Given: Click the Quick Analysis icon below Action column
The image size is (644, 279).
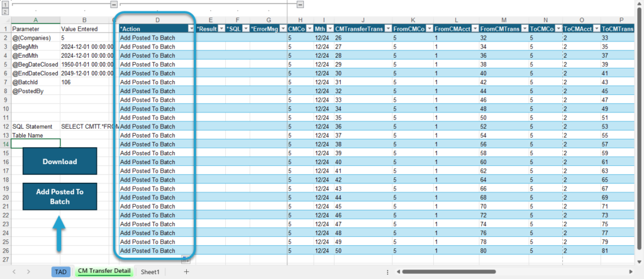Looking at the screenshot, I should click(x=186, y=259).
